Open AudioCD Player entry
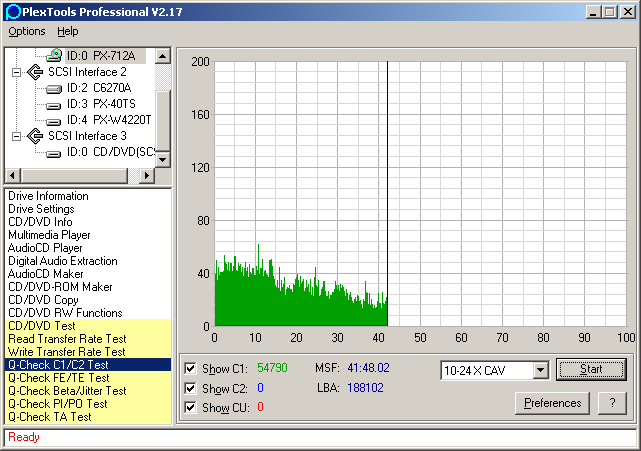 pyautogui.click(x=88, y=248)
